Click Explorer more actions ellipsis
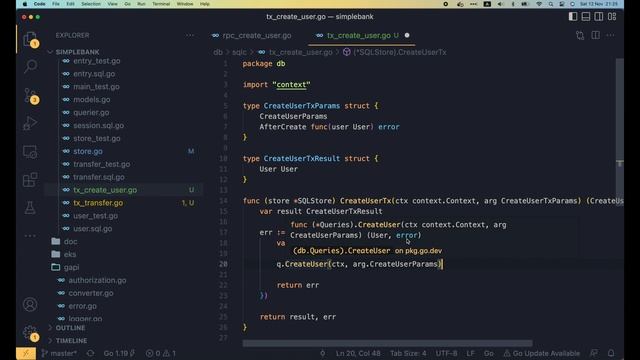The height and width of the screenshot is (360, 640). coord(190,36)
